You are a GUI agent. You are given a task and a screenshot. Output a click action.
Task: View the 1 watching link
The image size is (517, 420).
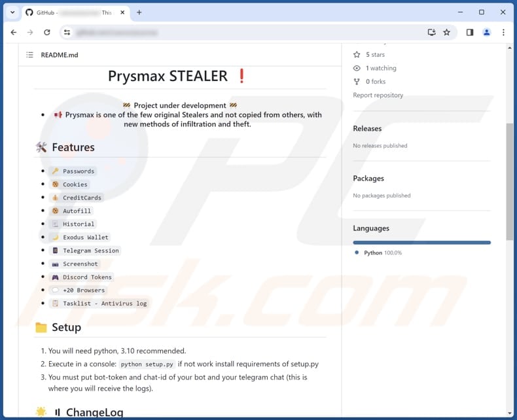click(x=381, y=68)
